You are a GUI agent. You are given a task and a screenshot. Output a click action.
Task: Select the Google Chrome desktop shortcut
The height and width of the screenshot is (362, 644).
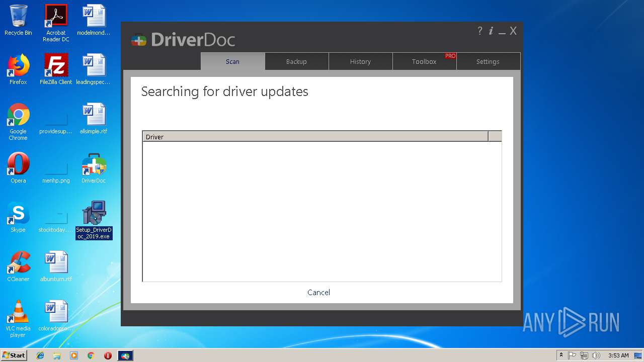(18, 122)
